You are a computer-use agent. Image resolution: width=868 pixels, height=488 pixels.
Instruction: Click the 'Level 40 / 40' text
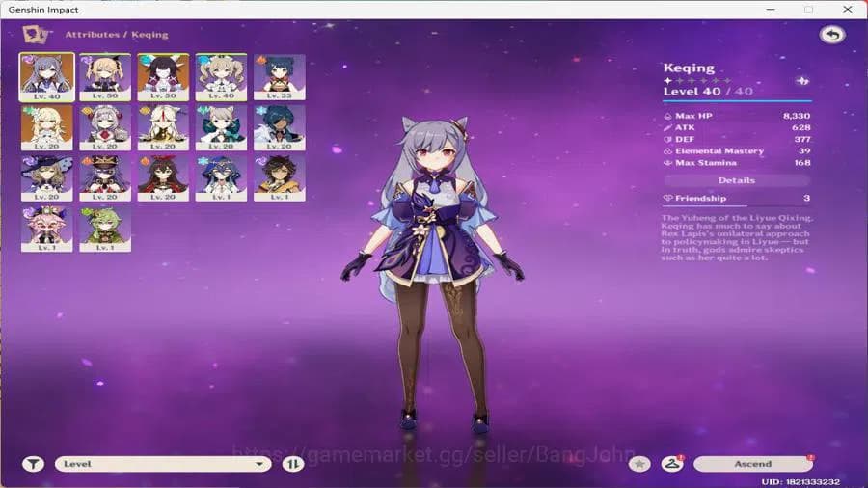pyautogui.click(x=708, y=92)
